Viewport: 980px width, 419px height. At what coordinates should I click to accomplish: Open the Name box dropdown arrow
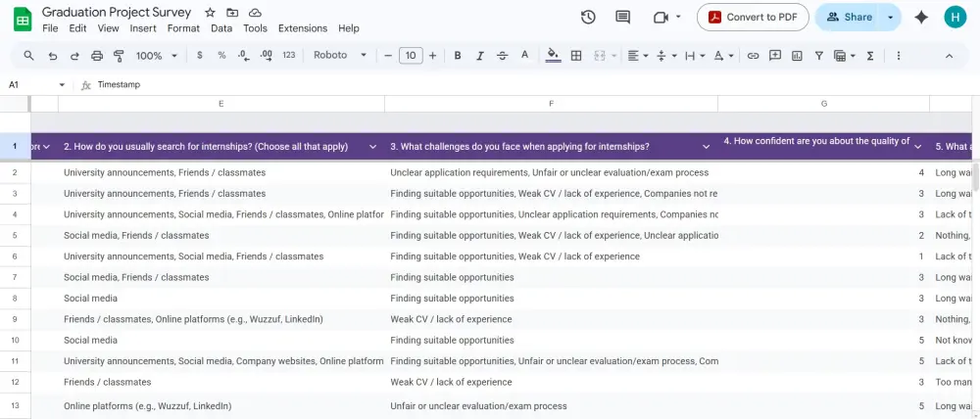coord(62,85)
